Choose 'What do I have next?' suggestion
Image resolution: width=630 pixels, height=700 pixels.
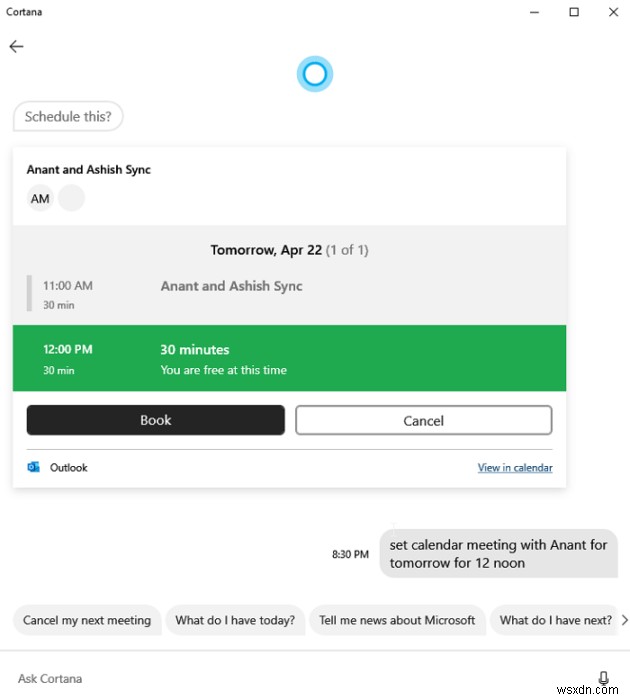coord(555,620)
